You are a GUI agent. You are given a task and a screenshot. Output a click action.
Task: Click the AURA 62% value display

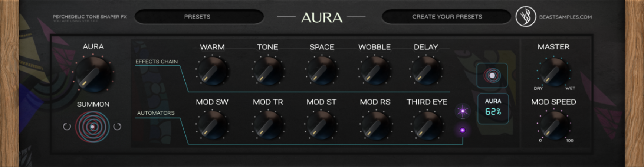pos(493,108)
